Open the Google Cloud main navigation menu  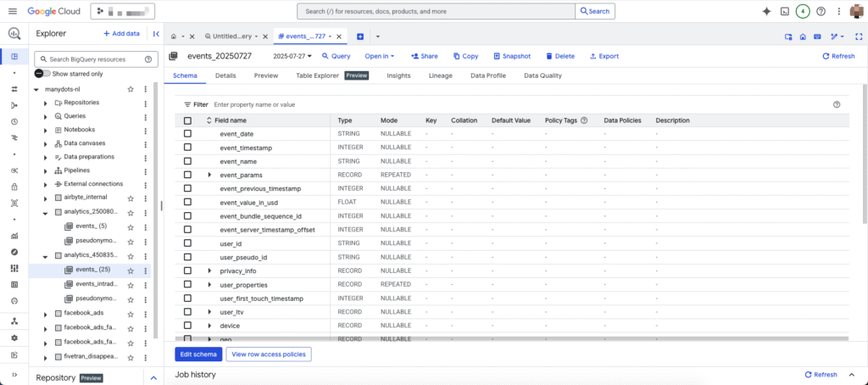pyautogui.click(x=14, y=11)
